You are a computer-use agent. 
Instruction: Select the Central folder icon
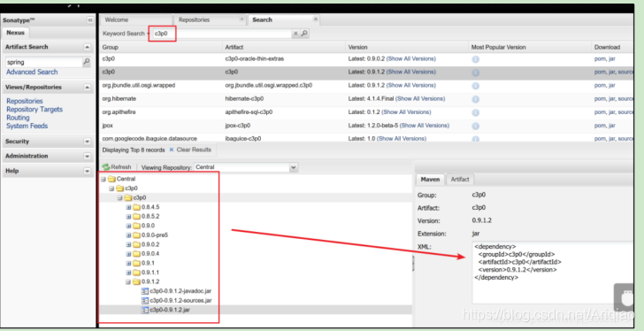pyautogui.click(x=111, y=179)
